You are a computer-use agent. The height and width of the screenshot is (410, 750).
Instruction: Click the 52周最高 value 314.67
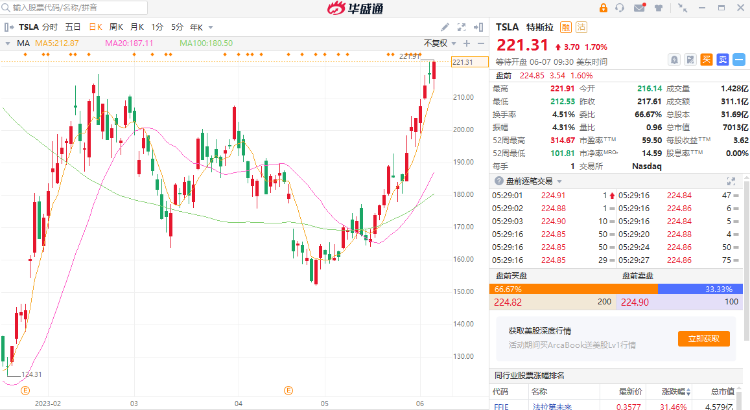click(x=562, y=140)
